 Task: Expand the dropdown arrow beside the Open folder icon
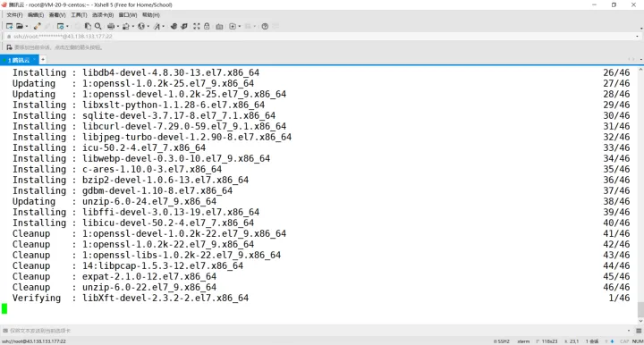(x=27, y=26)
